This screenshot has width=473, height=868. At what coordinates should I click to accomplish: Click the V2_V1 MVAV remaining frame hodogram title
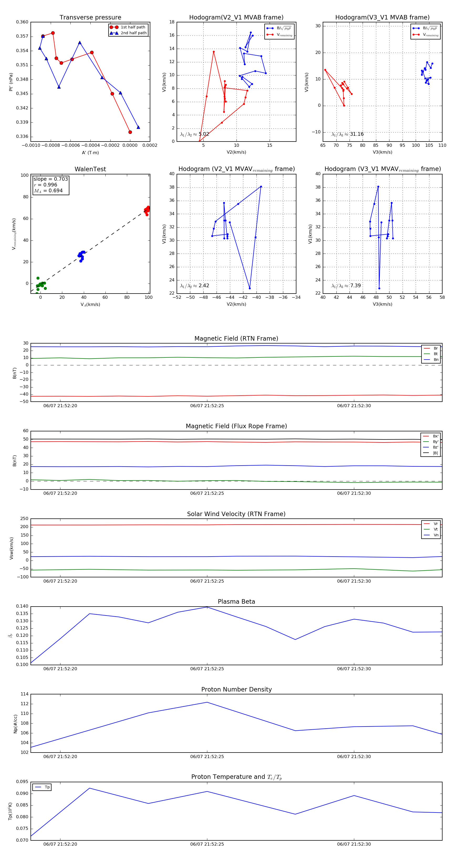click(x=236, y=169)
